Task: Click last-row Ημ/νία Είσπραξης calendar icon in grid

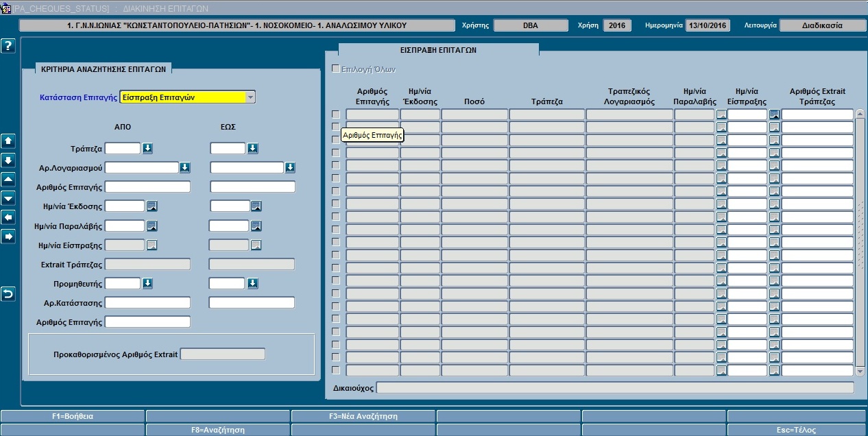Action: tap(774, 370)
